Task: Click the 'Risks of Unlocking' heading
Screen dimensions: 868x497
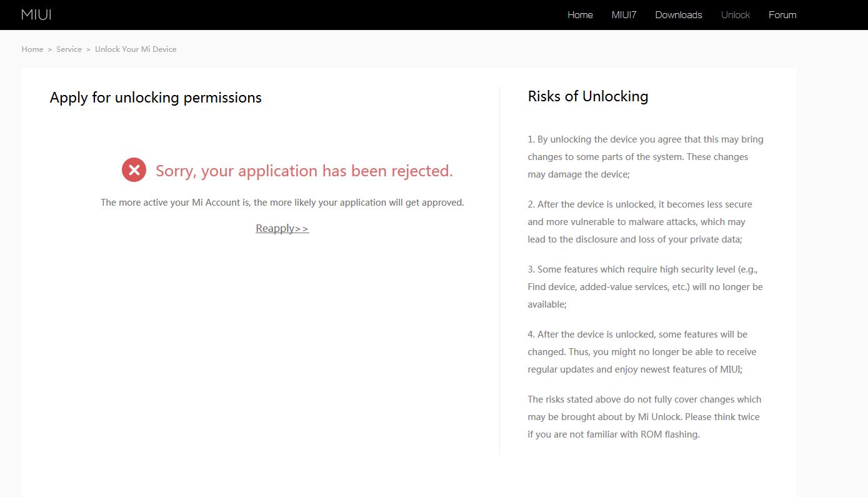Action: [587, 96]
